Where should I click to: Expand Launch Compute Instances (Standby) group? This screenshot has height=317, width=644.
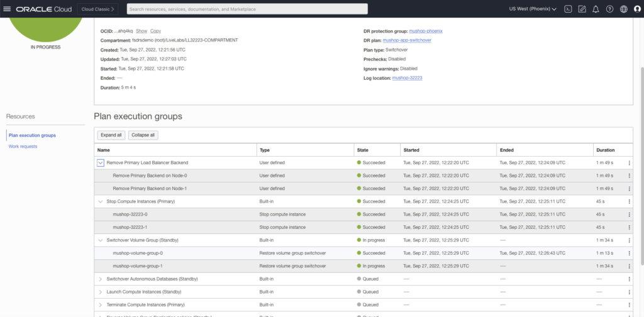101,292
